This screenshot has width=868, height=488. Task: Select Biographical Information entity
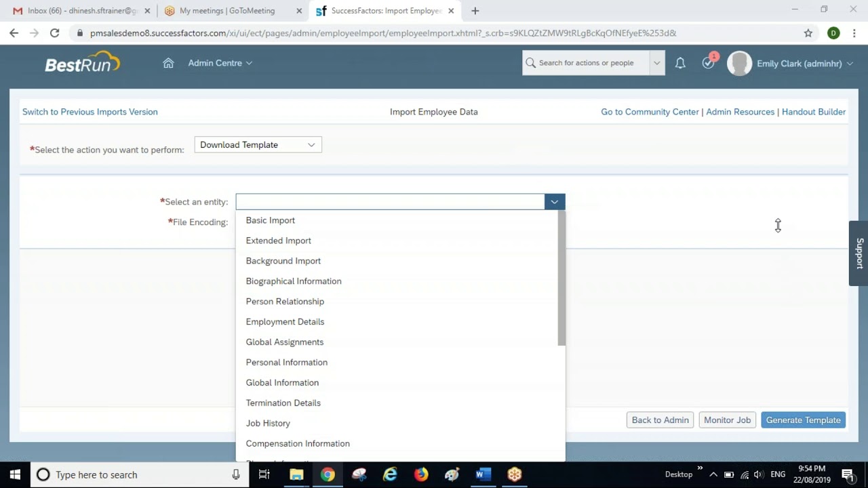[401, 281]
